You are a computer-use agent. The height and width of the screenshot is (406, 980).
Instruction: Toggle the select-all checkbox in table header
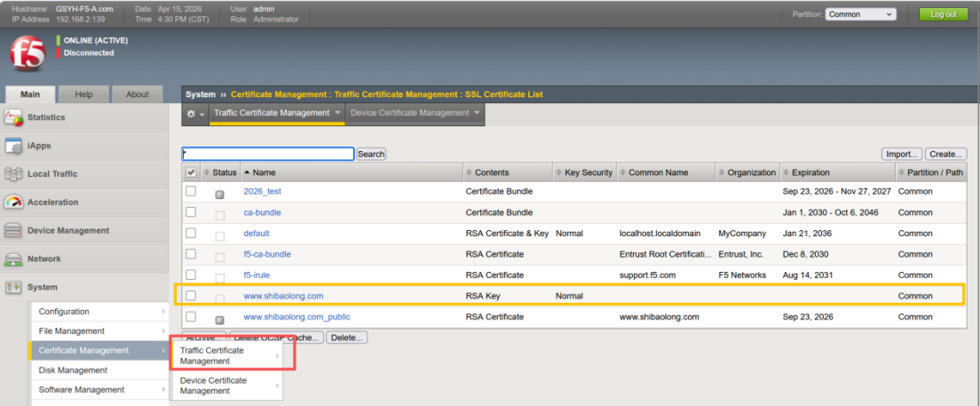pos(191,172)
